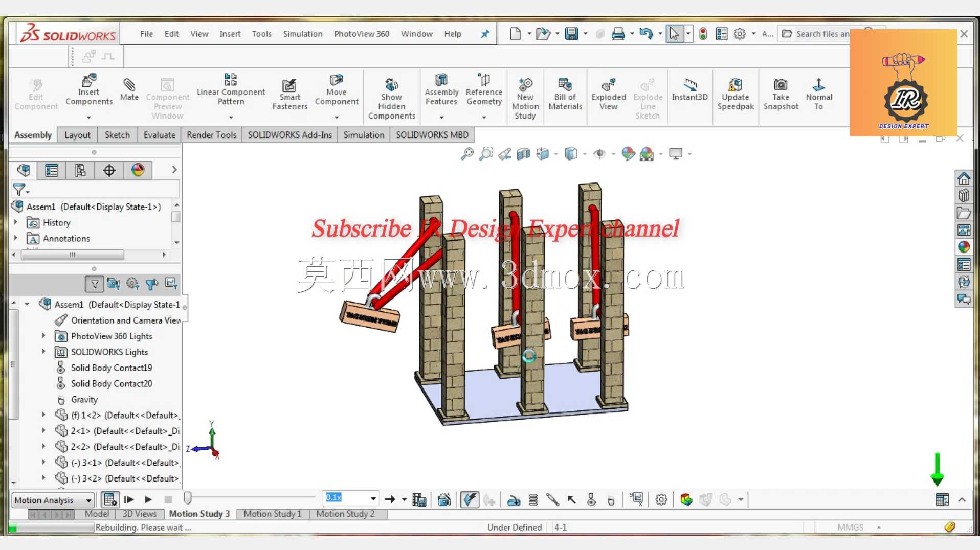The image size is (980, 550).
Task: Open the FeatureManager design tree tab
Action: [x=24, y=170]
